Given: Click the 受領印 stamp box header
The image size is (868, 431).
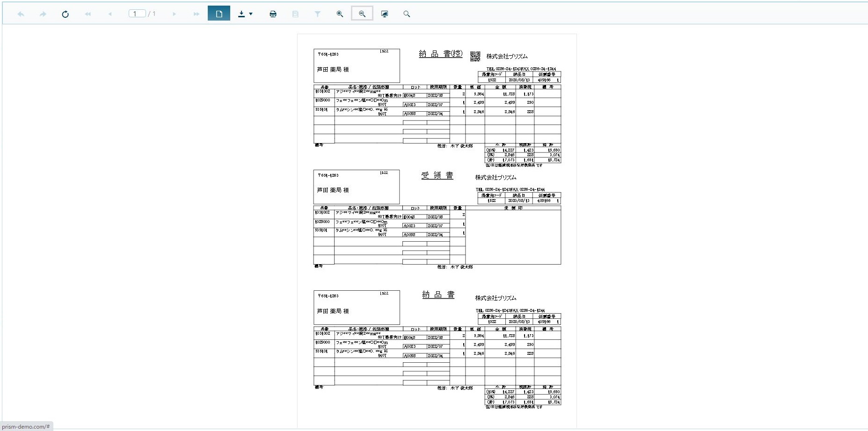Looking at the screenshot, I should pos(513,208).
